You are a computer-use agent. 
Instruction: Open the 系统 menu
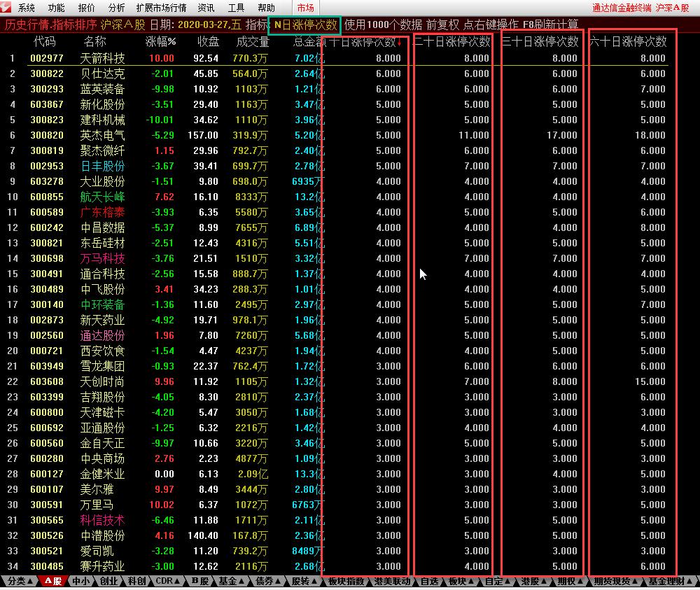[27, 8]
